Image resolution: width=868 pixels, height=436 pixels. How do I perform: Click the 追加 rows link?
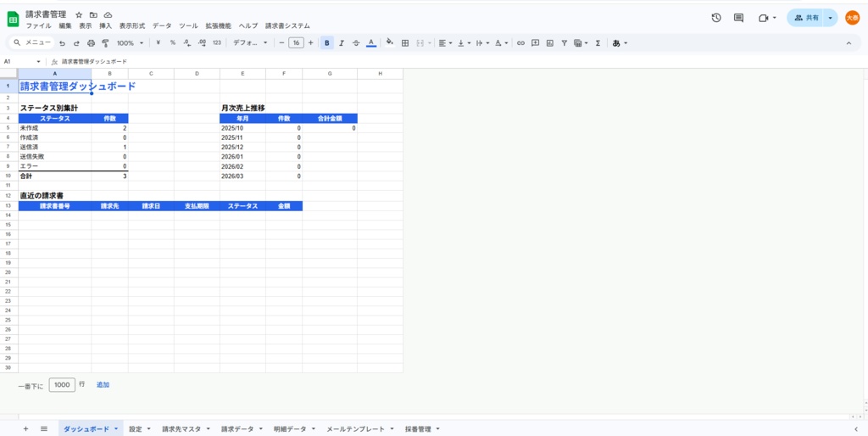click(x=103, y=384)
